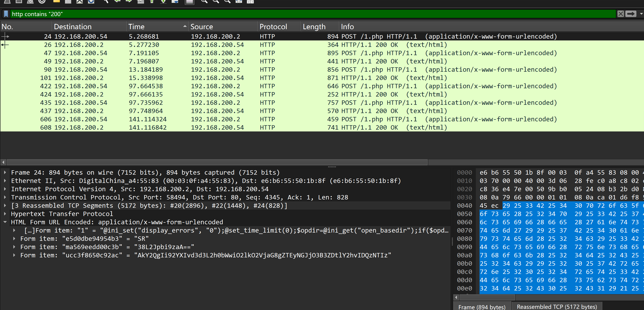Switch to Reassembled TCP (5172 bytes) tab
Screen dimensions: 644x310
click(557, 307)
